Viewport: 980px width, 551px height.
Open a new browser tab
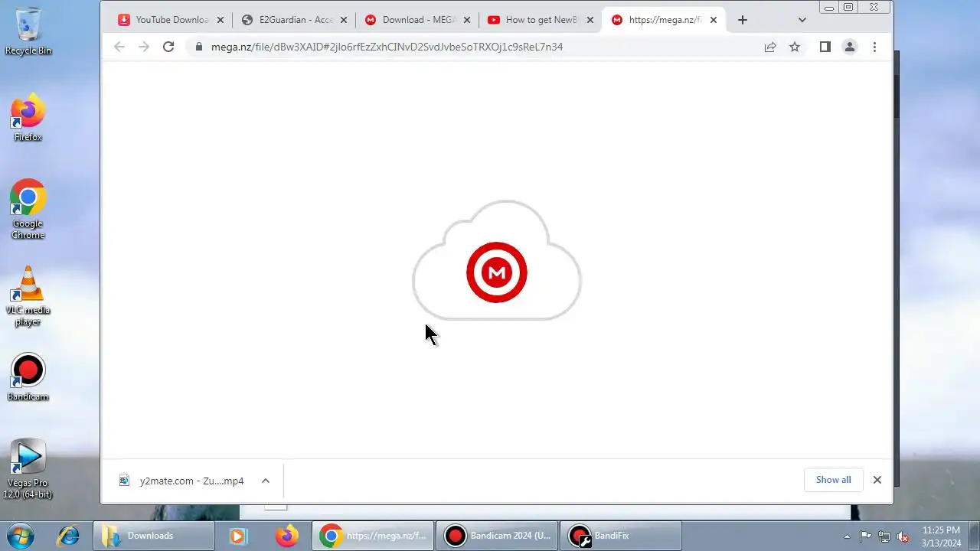(742, 20)
